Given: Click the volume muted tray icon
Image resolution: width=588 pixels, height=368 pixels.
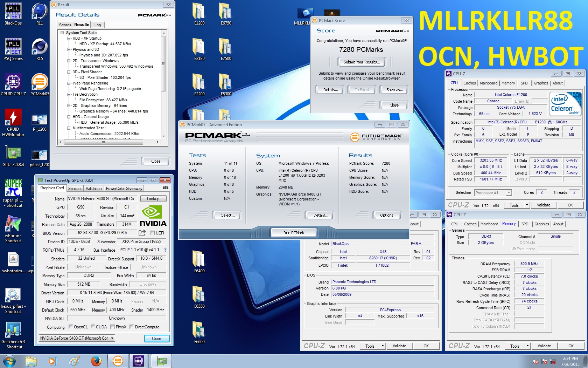Looking at the screenshot, I should coord(536,362).
